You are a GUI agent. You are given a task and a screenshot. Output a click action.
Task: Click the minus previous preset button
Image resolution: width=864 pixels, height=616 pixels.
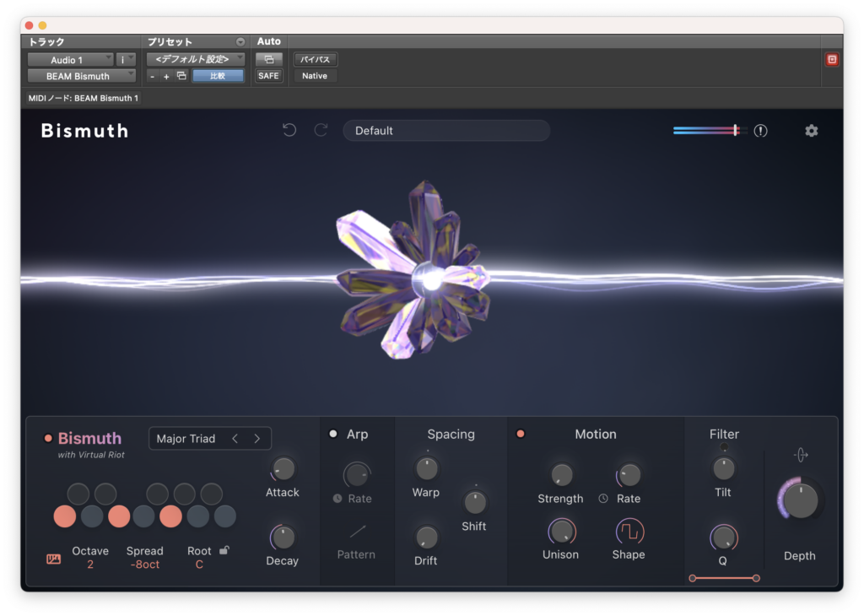point(153,77)
